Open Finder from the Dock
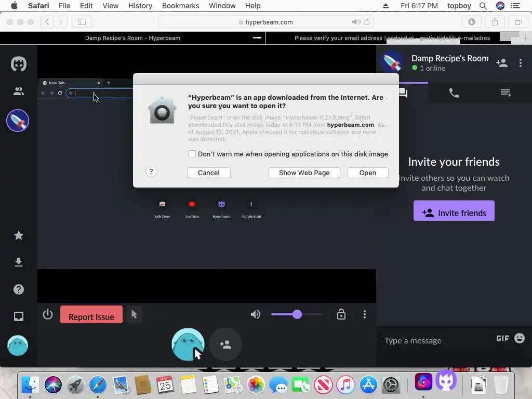532x399 pixels. [x=30, y=384]
